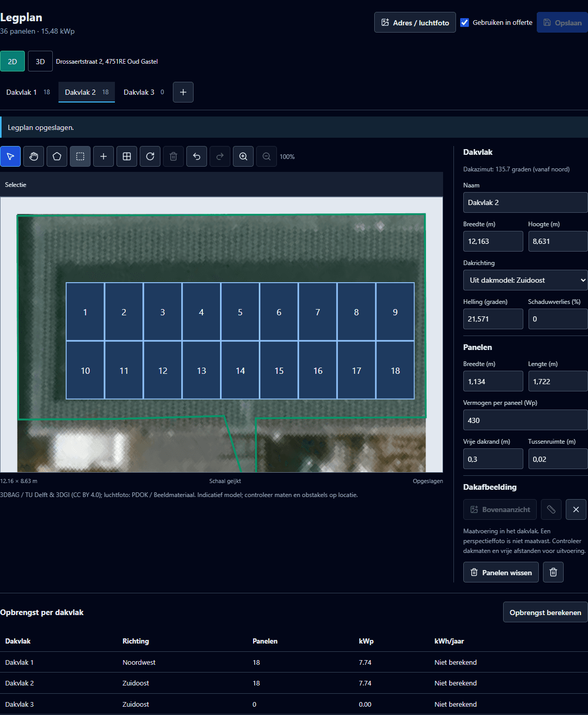The width and height of the screenshot is (588, 715).
Task: Toggle Gebruiken in offerte checkbox
Action: [465, 22]
